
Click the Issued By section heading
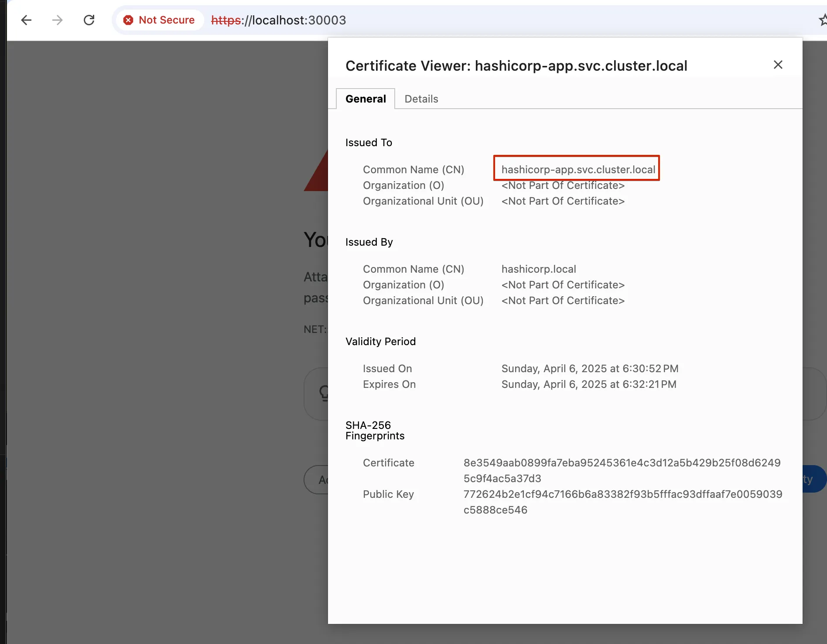click(369, 242)
